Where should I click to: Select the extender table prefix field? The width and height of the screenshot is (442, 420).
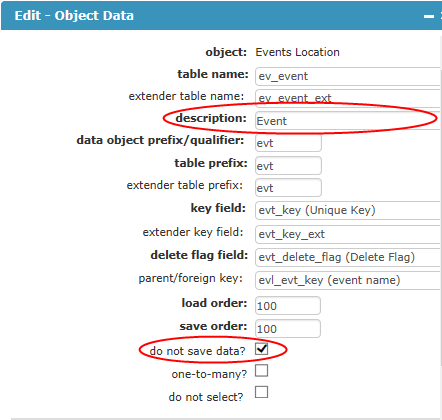tap(288, 188)
